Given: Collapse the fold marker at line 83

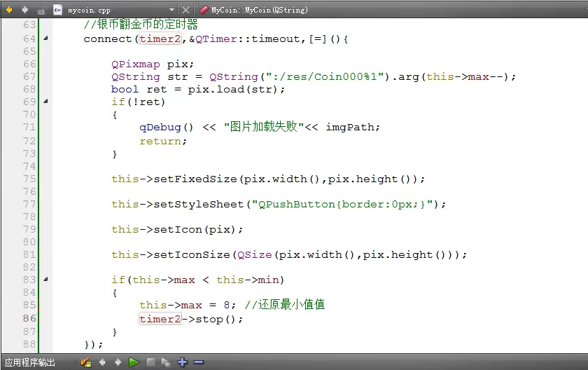Looking at the screenshot, I should pos(45,279).
